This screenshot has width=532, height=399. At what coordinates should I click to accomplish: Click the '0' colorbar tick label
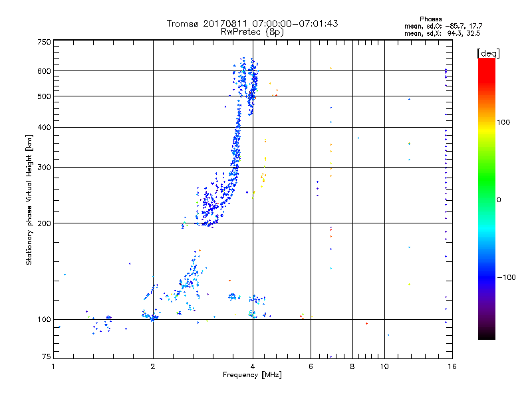499,200
